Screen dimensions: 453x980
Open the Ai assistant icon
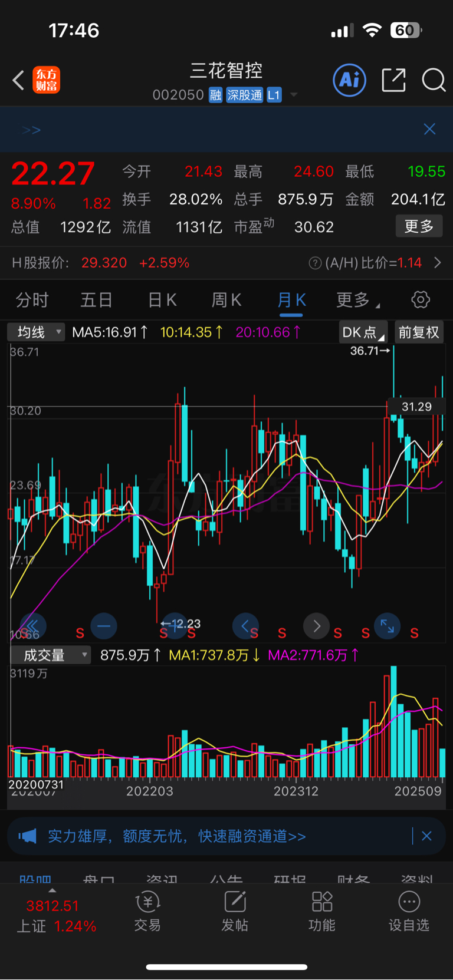(x=350, y=80)
